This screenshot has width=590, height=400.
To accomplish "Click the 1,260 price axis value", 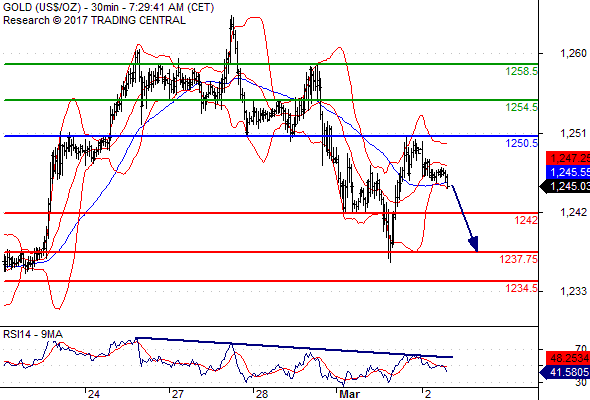I will 573,53.
